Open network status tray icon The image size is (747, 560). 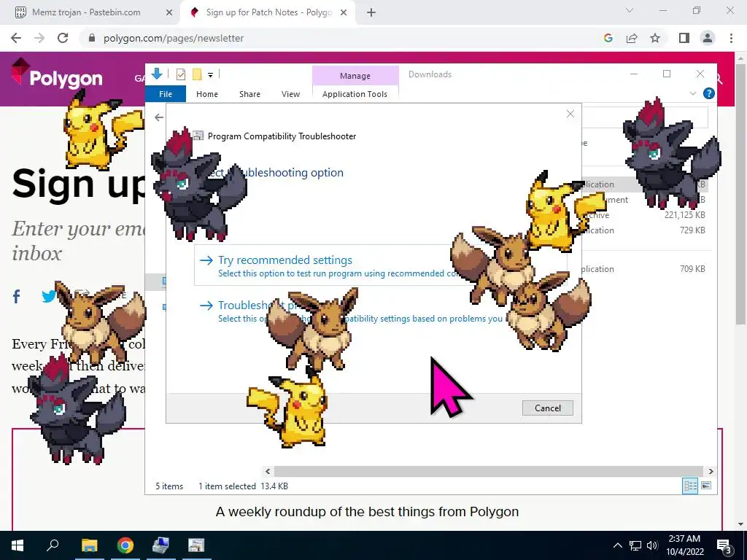tap(635, 545)
